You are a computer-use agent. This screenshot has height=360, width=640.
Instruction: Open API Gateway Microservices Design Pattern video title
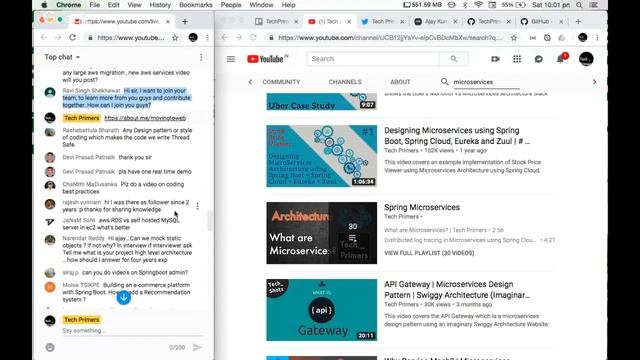tap(457, 289)
